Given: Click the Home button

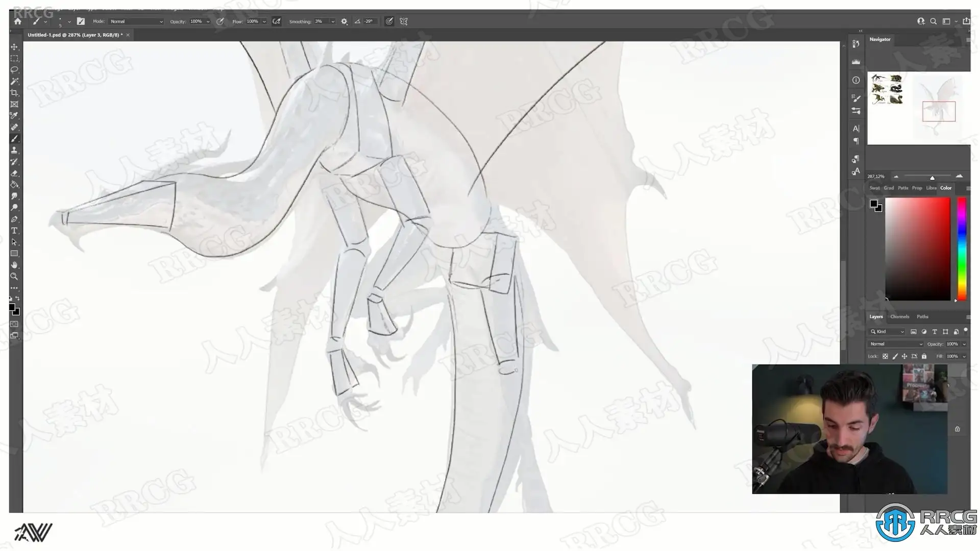Looking at the screenshot, I should point(18,21).
